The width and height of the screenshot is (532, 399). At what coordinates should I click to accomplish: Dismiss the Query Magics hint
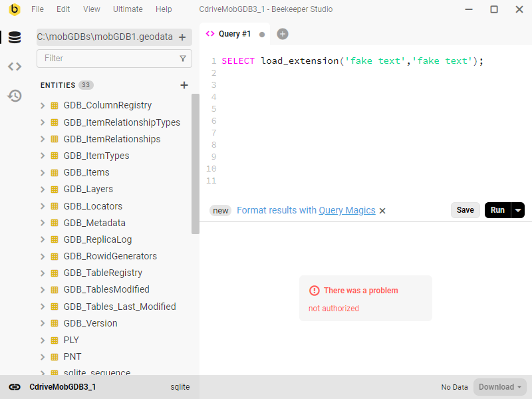click(x=382, y=211)
